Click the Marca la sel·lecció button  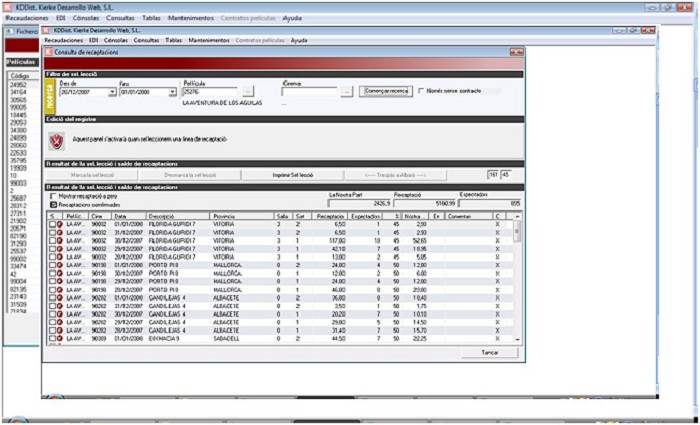pos(93,175)
